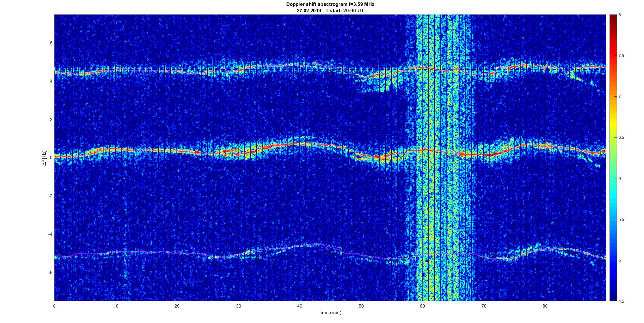This screenshot has height=323, width=644.
Task: Click the cyan section of the colorbar
Action: pyautogui.click(x=612, y=193)
